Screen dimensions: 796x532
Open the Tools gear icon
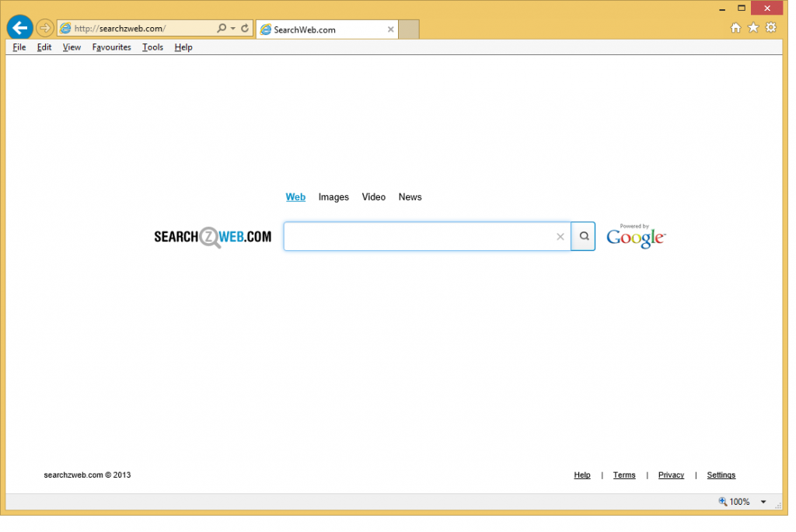pyautogui.click(x=771, y=28)
